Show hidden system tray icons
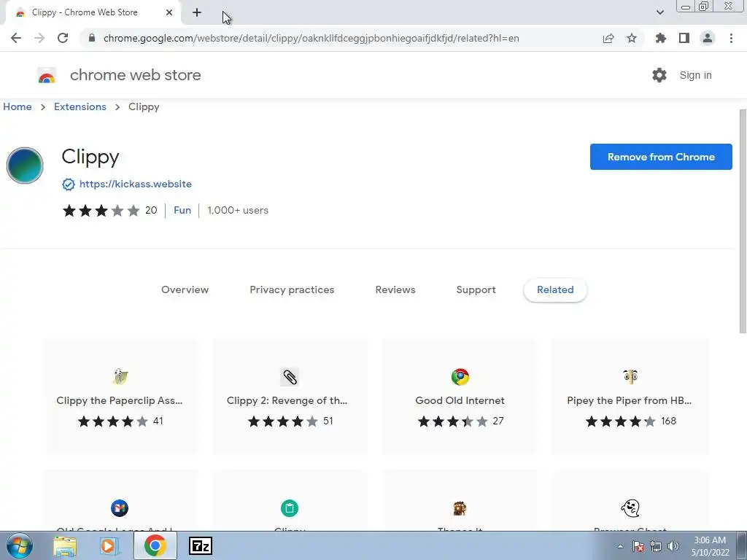The width and height of the screenshot is (747, 560). click(620, 546)
